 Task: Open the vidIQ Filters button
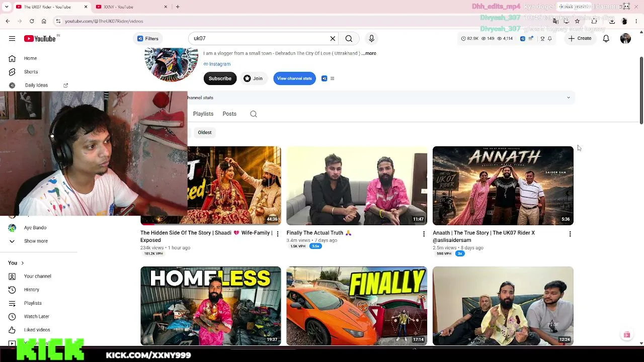[148, 39]
